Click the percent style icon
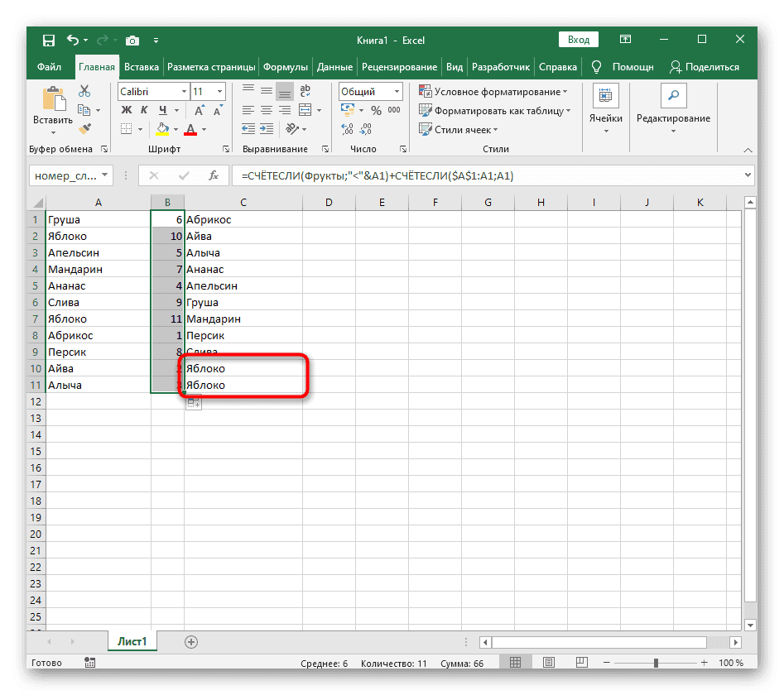The height and width of the screenshot is (695, 784). tap(375, 110)
